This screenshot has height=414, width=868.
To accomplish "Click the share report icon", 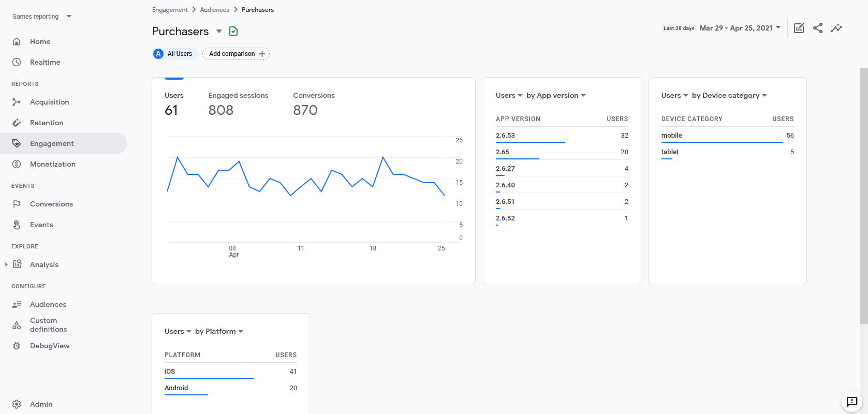I will (x=818, y=28).
